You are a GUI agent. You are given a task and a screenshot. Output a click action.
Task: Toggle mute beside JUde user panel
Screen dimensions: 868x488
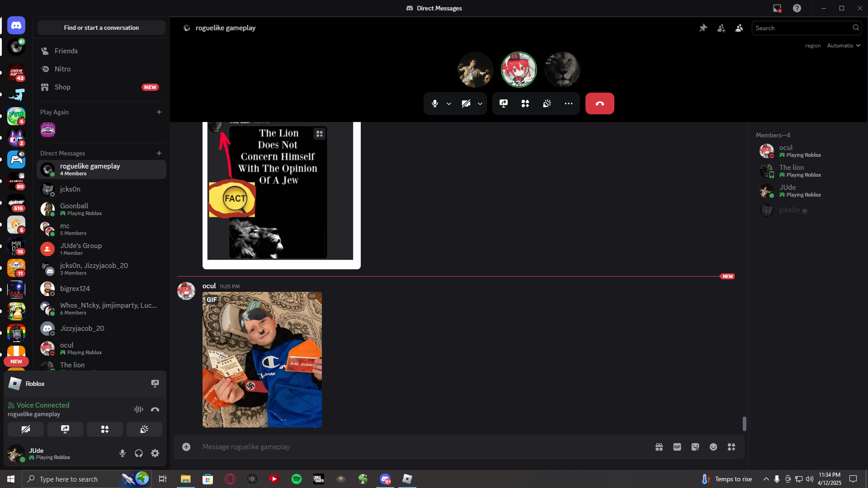(x=123, y=453)
